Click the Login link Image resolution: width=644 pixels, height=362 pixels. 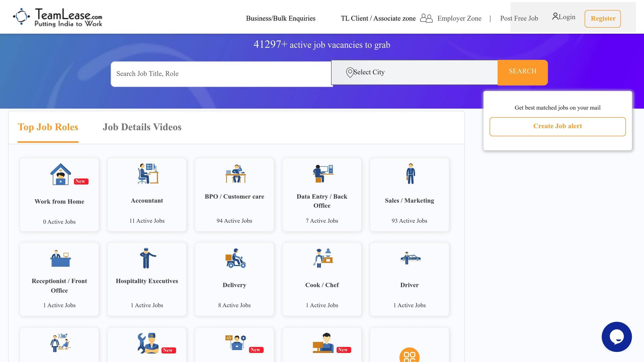tap(567, 17)
